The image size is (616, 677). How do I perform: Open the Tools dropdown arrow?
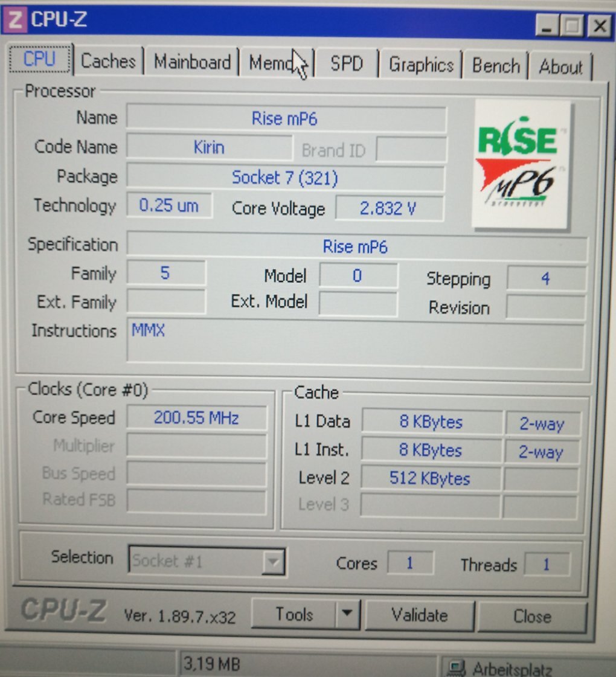(x=347, y=614)
